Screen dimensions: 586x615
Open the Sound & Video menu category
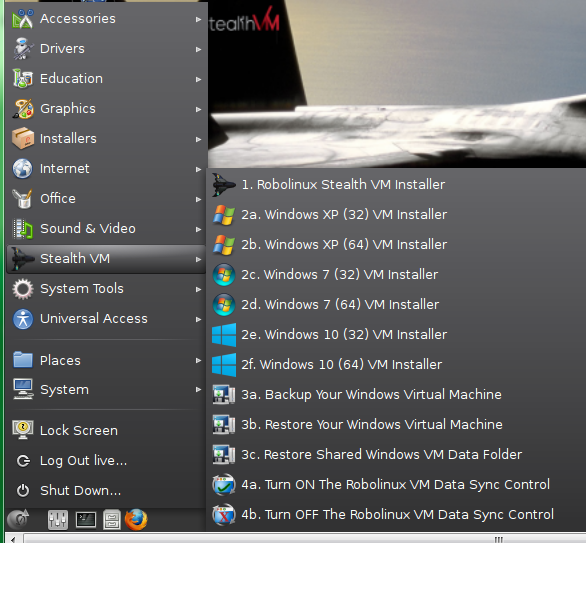(106, 229)
